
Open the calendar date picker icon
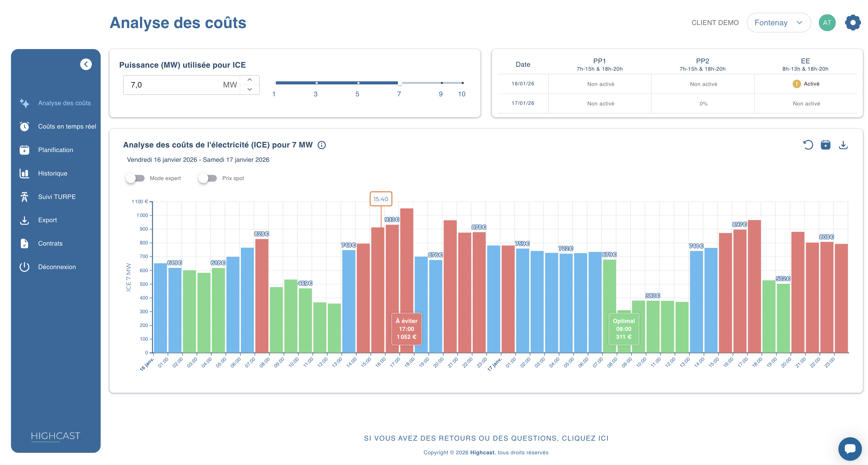(826, 145)
